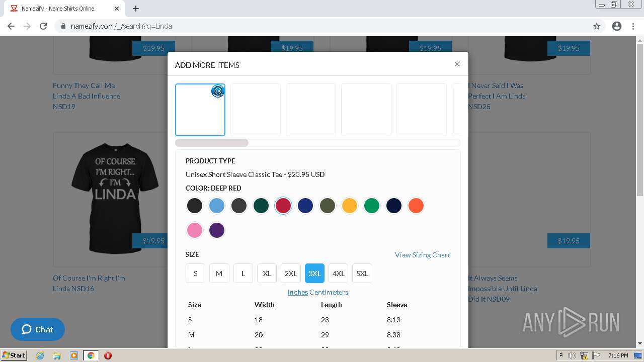Select size 2XL
This screenshot has height=362, width=644.
(x=291, y=274)
